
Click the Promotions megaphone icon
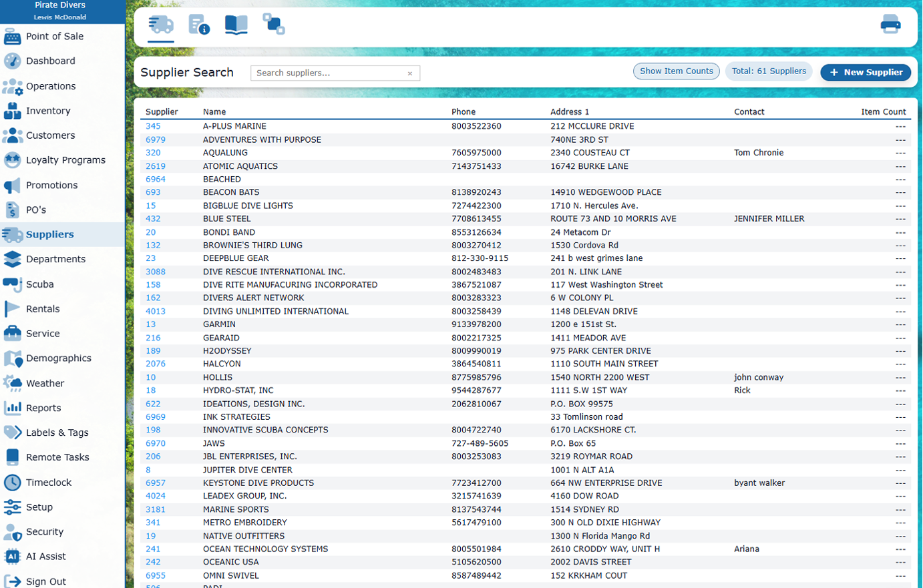pyautogui.click(x=12, y=185)
